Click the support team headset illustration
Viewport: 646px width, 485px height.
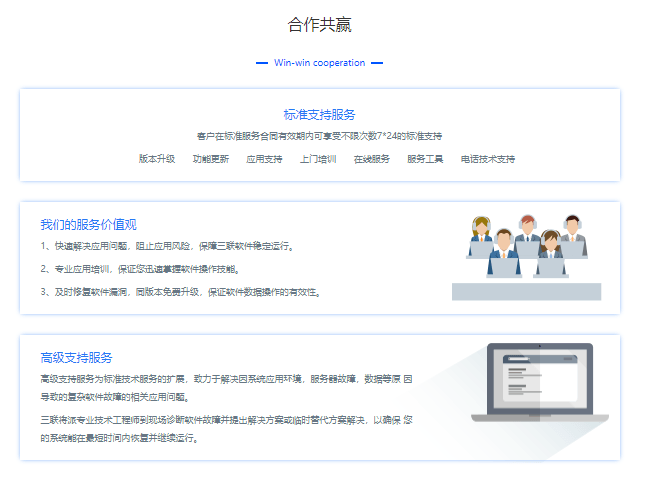(x=527, y=257)
